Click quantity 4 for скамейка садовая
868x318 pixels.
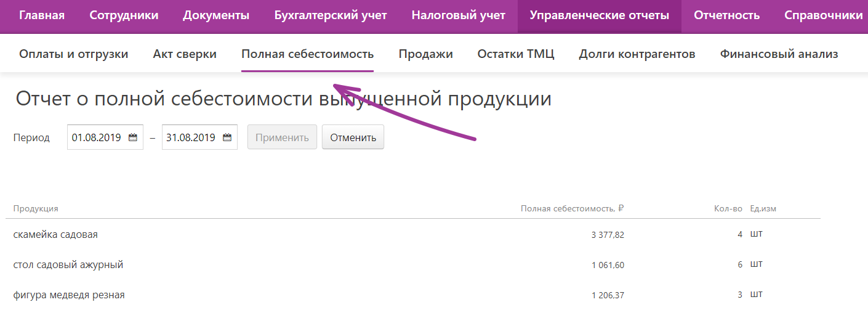click(x=740, y=234)
